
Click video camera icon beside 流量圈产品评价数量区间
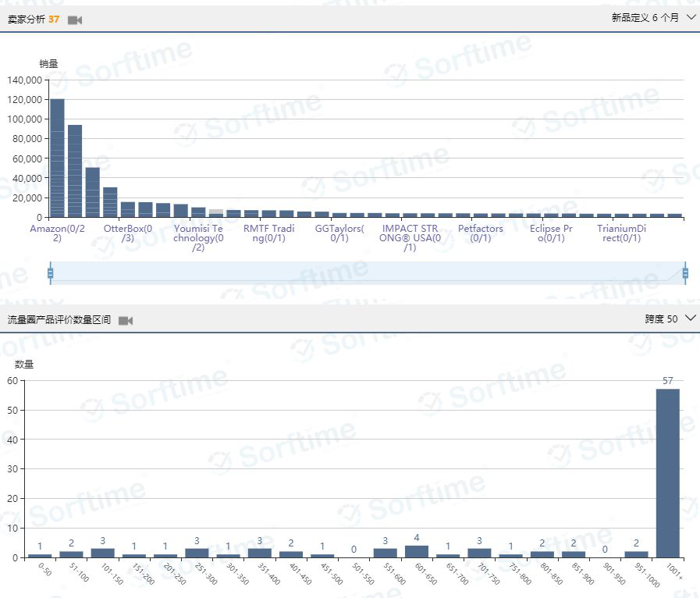126,321
